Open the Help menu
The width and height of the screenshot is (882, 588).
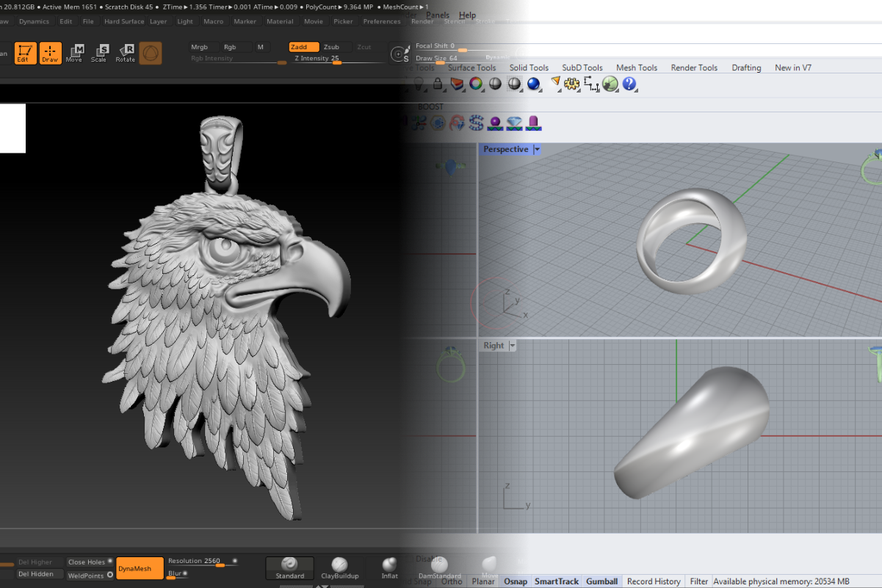click(x=467, y=15)
